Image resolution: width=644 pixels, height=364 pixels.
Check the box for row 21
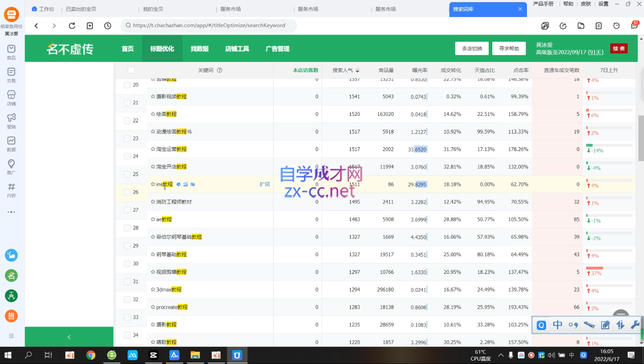tap(127, 103)
